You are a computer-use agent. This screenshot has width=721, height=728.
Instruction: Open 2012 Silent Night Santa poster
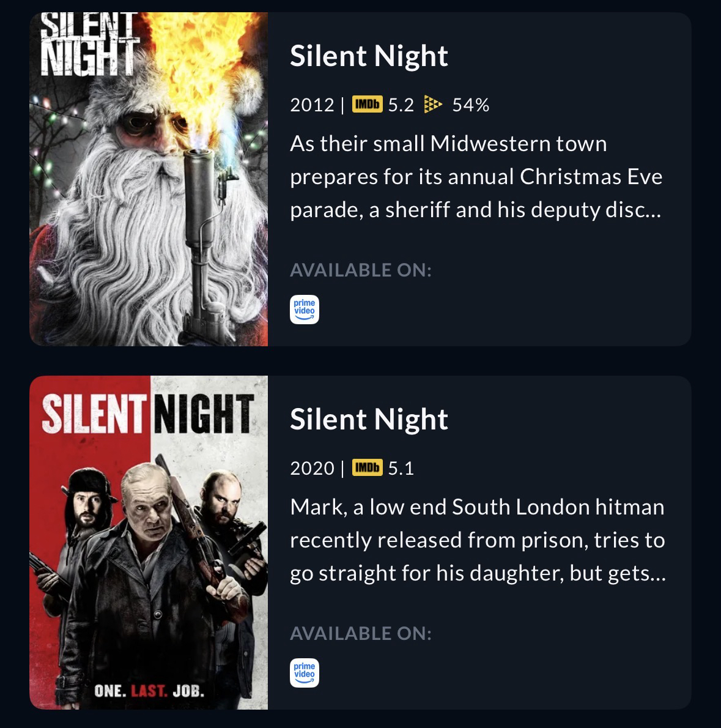pyautogui.click(x=149, y=179)
